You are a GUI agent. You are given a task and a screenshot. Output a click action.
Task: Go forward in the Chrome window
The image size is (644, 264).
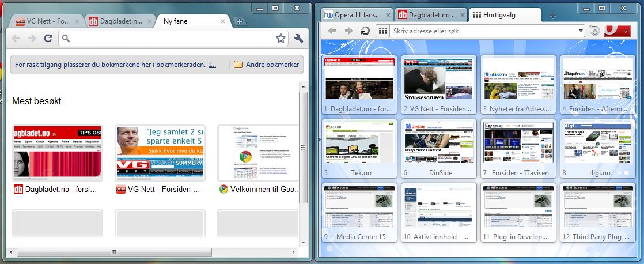[32, 39]
